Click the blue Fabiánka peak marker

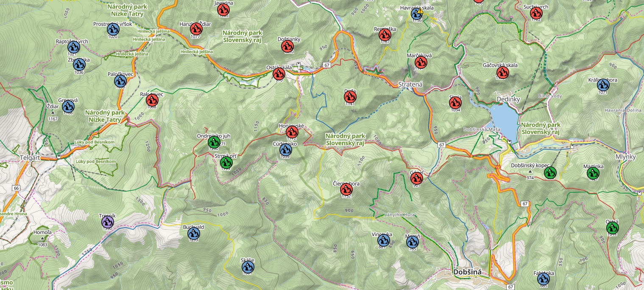coord(544,279)
